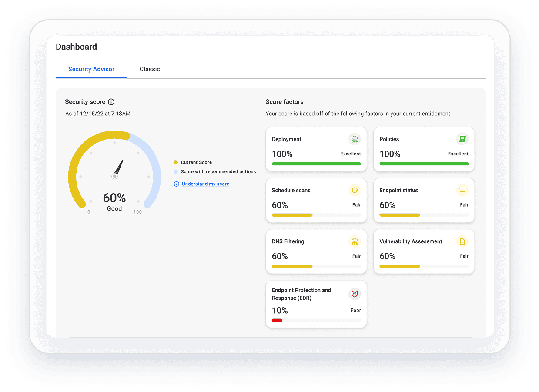Click the DNS Filtering card title
The height and width of the screenshot is (392, 539).
pyautogui.click(x=288, y=241)
